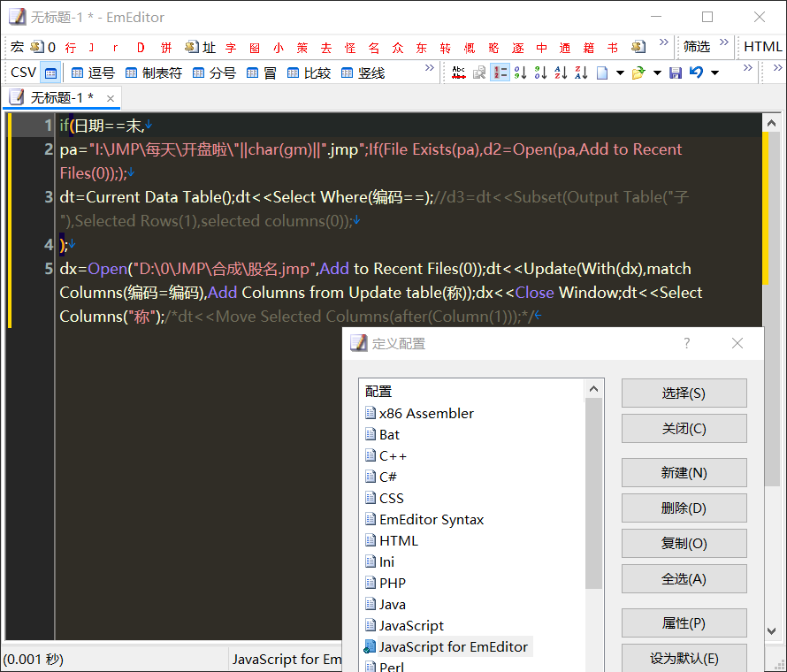The width and height of the screenshot is (787, 672).
Task: Click the 选择(S) button
Action: tap(684, 393)
